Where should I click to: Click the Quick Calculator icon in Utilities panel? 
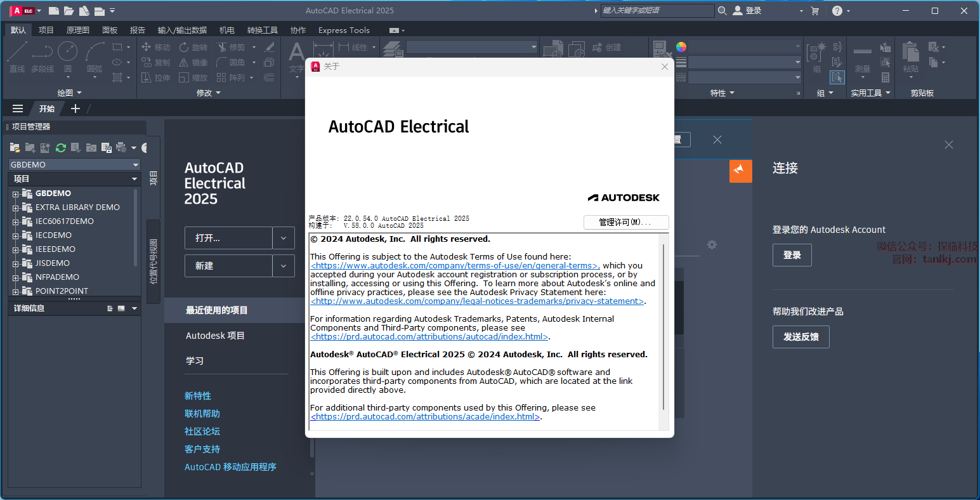(885, 77)
